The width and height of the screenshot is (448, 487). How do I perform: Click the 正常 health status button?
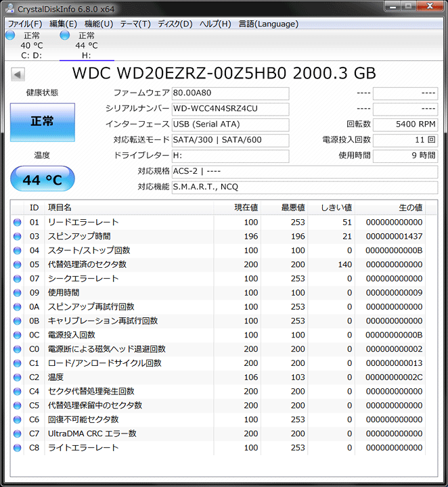43,122
